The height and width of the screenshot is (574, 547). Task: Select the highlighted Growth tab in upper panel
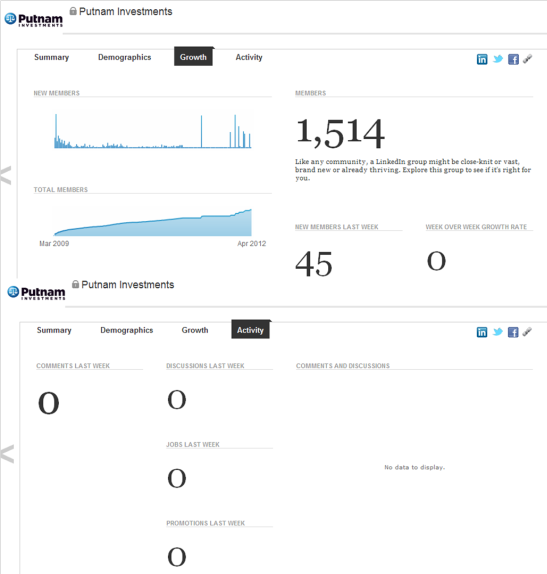coord(193,57)
